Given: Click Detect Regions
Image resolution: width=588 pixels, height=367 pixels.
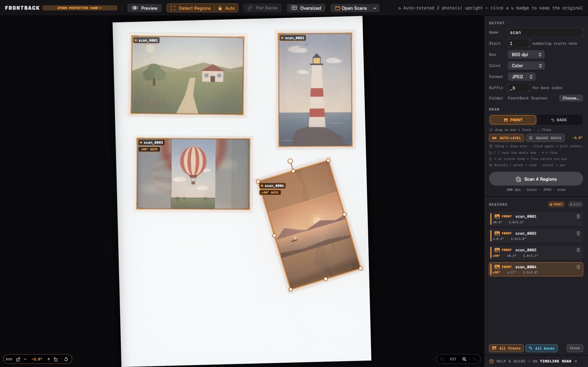Looking at the screenshot, I should click(191, 8).
